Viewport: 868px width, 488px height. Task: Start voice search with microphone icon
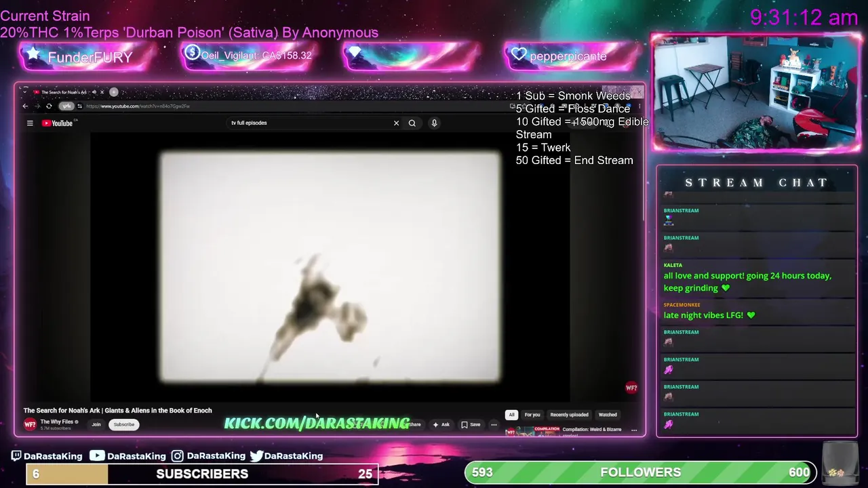coord(434,123)
